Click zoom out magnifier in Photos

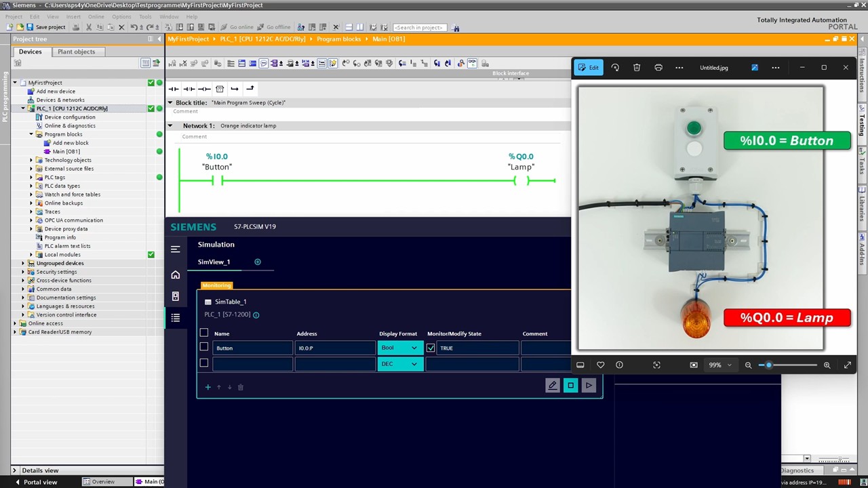coord(748,365)
